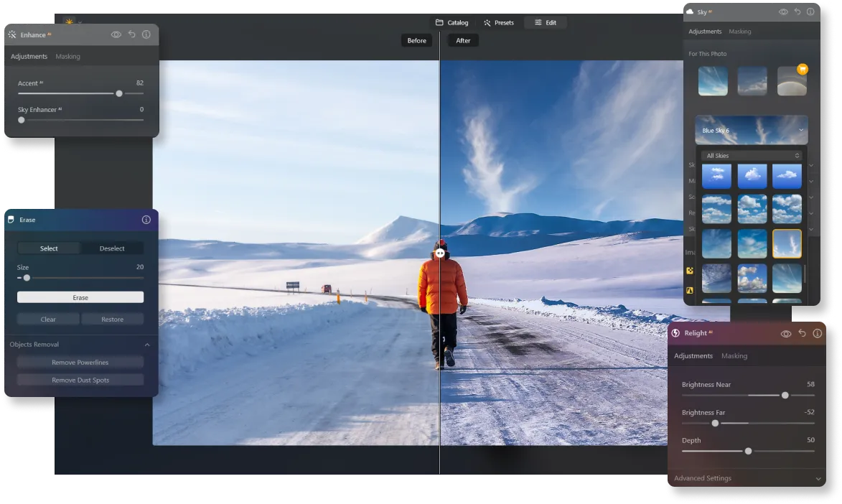842x504 pixels.
Task: Expand Relight Advanced Settings
Action: pos(747,478)
